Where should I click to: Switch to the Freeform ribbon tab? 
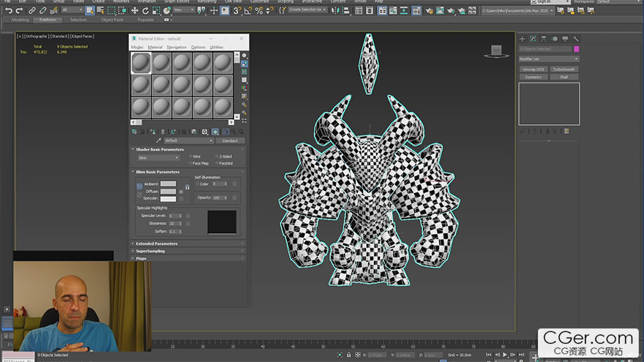[x=47, y=20]
